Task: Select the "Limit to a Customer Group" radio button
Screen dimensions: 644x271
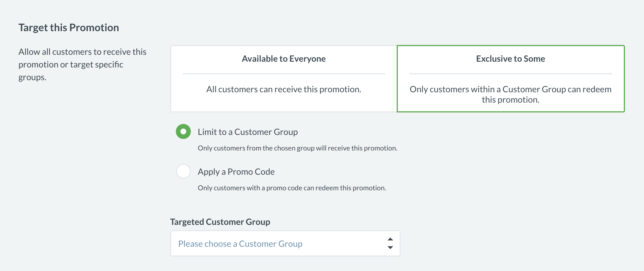Action: (x=183, y=131)
